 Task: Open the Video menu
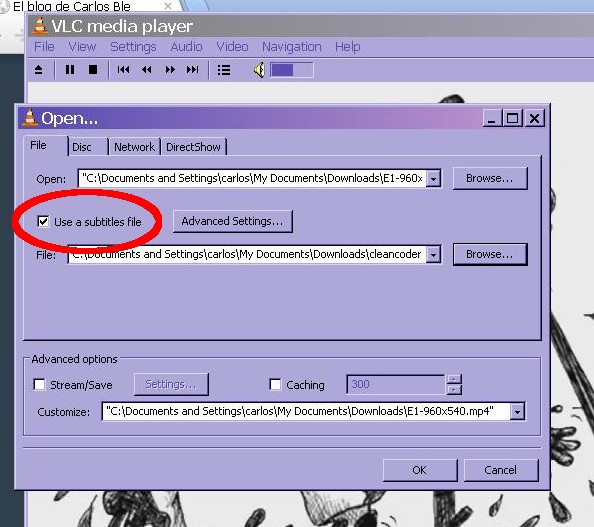(232, 47)
